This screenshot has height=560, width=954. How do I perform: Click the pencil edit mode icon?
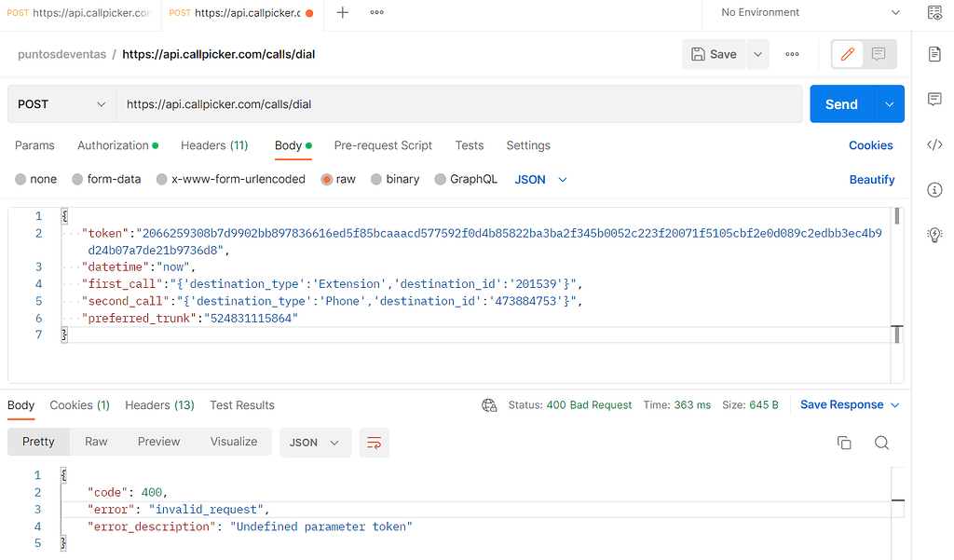point(848,54)
